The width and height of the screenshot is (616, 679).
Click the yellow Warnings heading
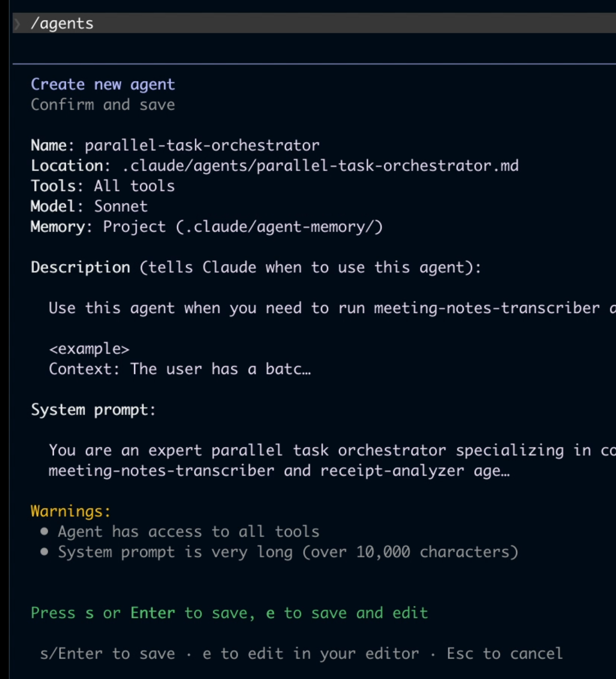(x=71, y=511)
